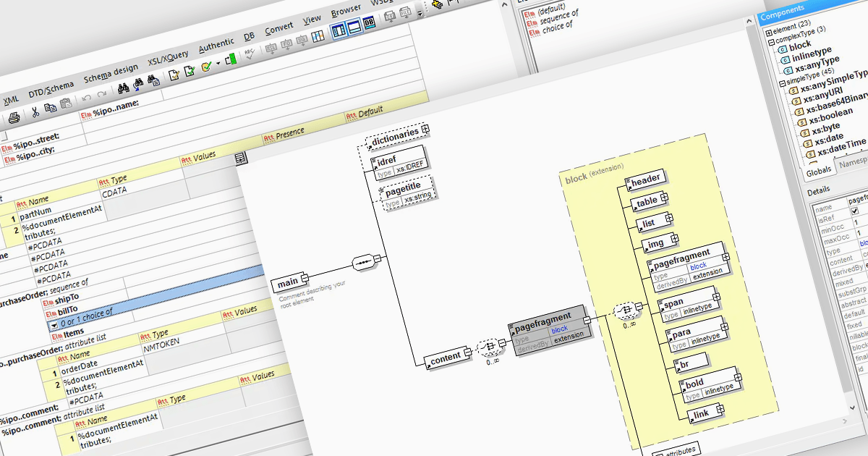Click the Check well-formedness icon
This screenshot has height=456, width=868.
(x=174, y=75)
